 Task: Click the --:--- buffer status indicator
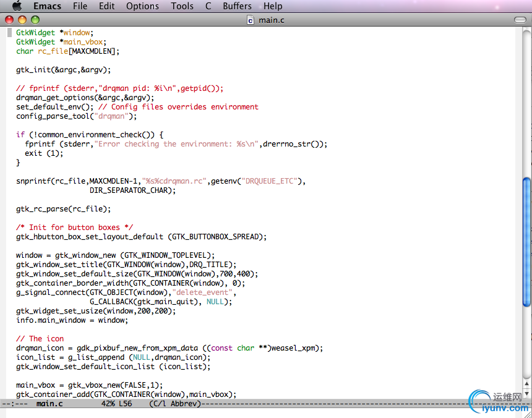[15, 404]
